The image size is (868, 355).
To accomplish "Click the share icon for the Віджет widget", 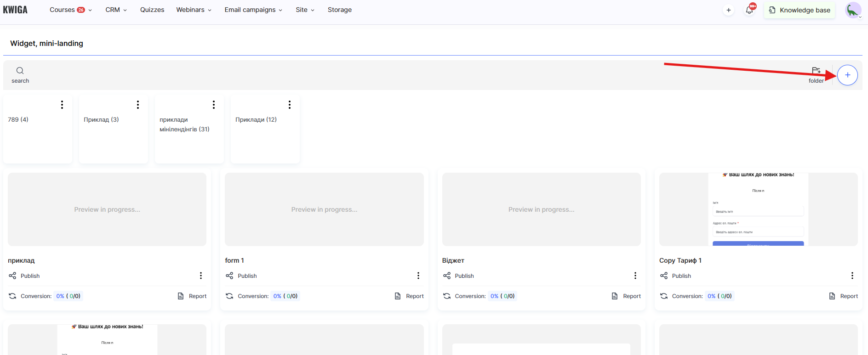I will click(446, 276).
